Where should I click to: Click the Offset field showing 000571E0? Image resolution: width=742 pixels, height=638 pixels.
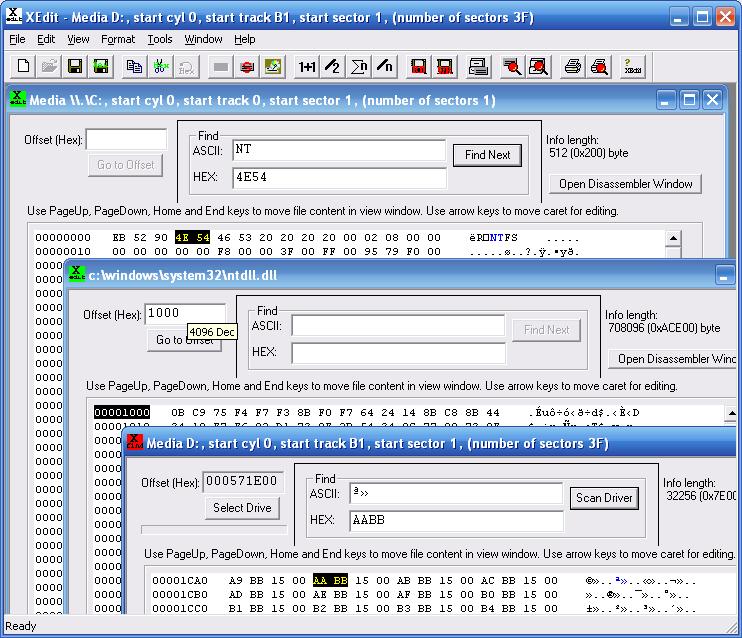pos(243,482)
